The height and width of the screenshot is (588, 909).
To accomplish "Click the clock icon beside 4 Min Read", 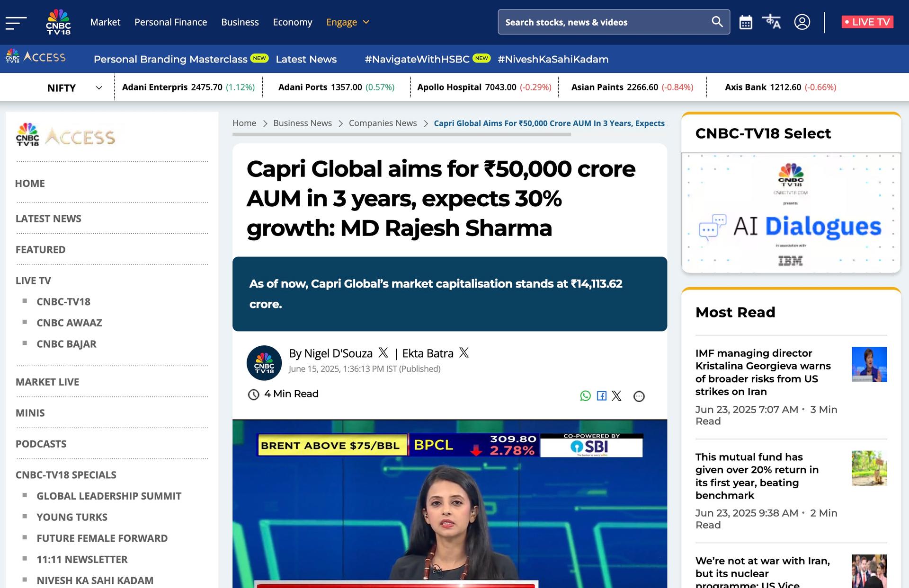I will pos(254,395).
